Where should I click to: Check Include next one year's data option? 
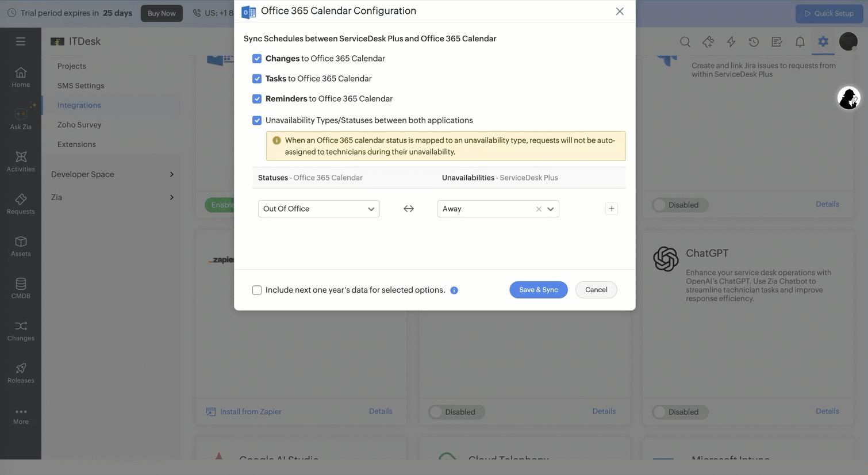257,290
